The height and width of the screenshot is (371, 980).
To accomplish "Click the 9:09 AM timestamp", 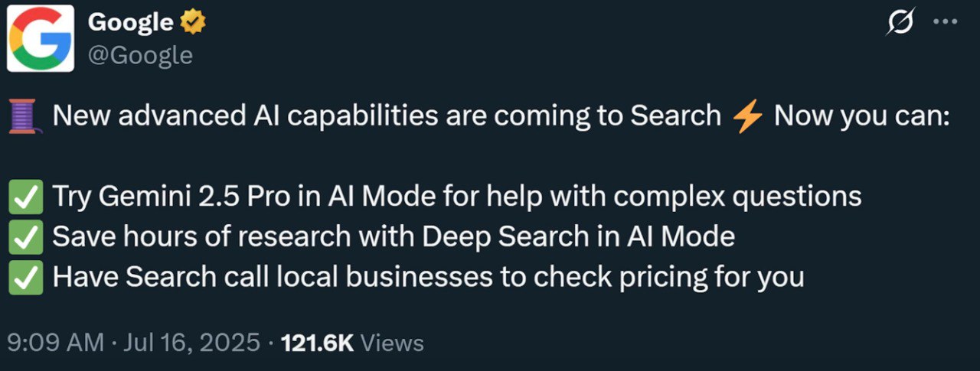I will pyautogui.click(x=55, y=343).
